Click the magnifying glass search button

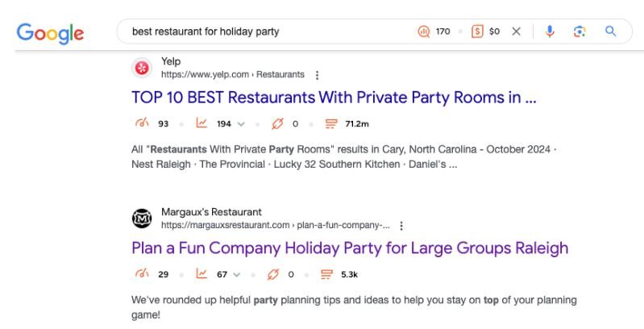tap(610, 31)
